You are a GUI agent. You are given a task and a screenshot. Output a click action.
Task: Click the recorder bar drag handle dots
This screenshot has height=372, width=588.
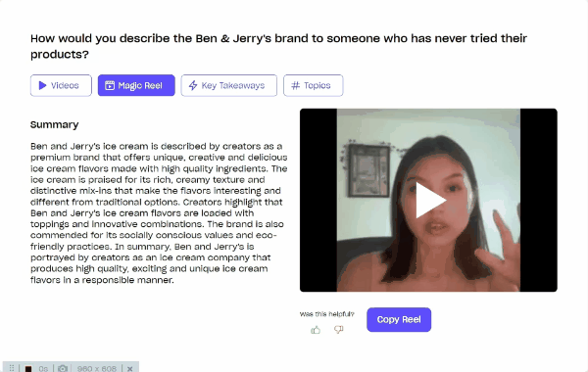coord(12,369)
